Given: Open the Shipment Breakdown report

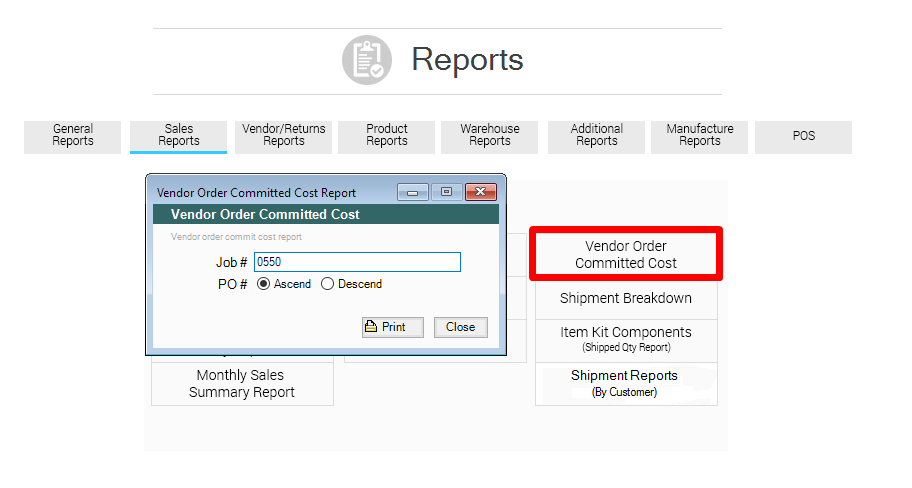Looking at the screenshot, I should [626, 298].
